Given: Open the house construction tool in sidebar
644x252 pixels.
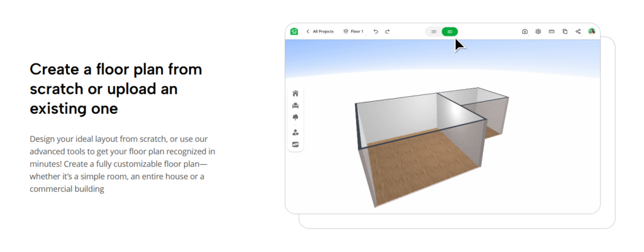Looking at the screenshot, I should point(295,94).
